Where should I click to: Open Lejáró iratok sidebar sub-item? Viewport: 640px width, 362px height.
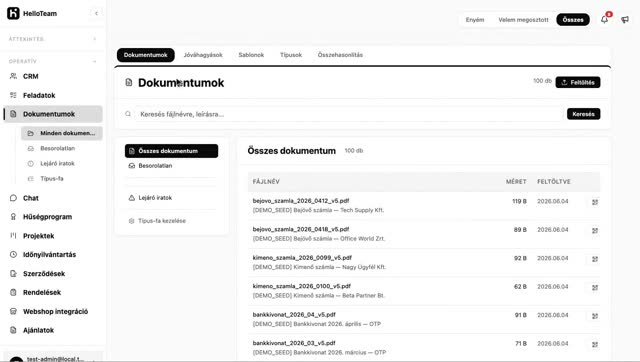tap(62, 163)
